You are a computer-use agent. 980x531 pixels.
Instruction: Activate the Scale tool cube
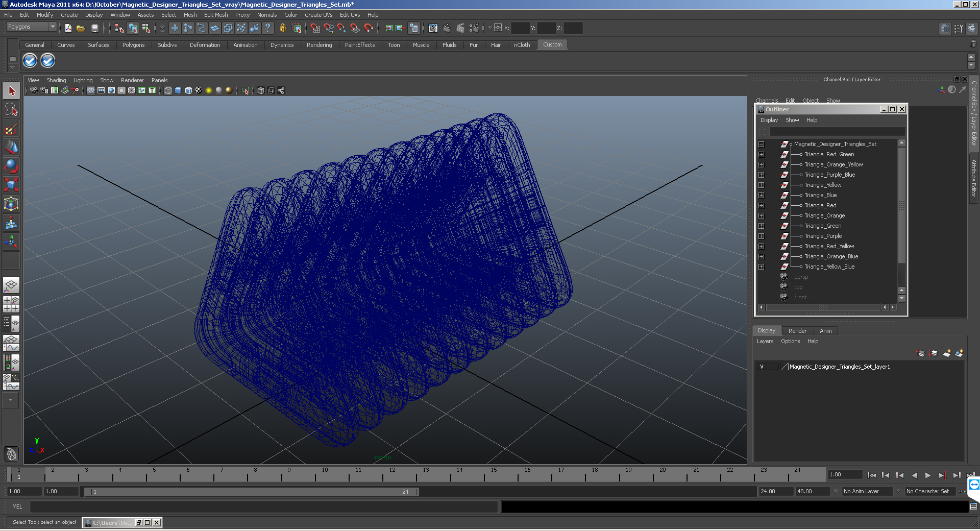pyautogui.click(x=11, y=184)
